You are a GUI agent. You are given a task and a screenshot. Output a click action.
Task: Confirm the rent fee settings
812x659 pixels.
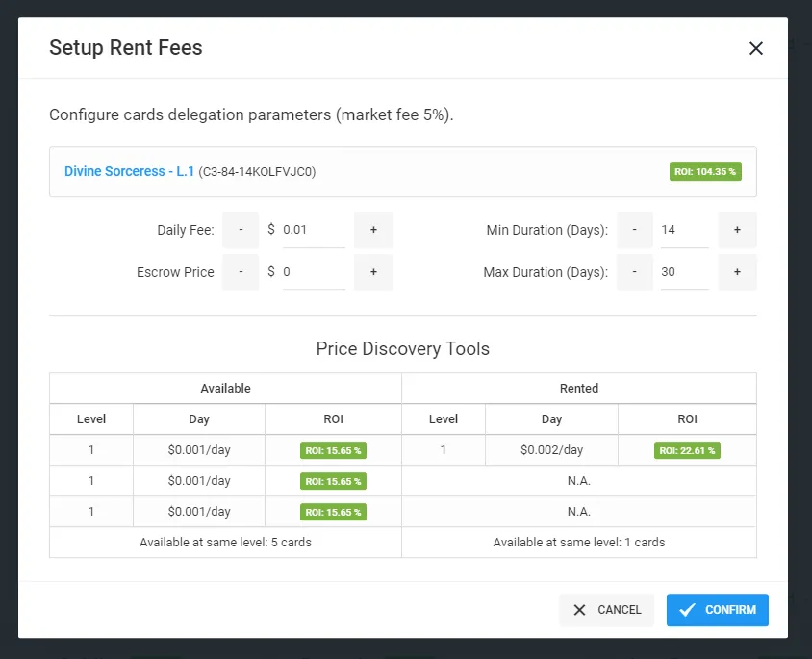tap(717, 610)
